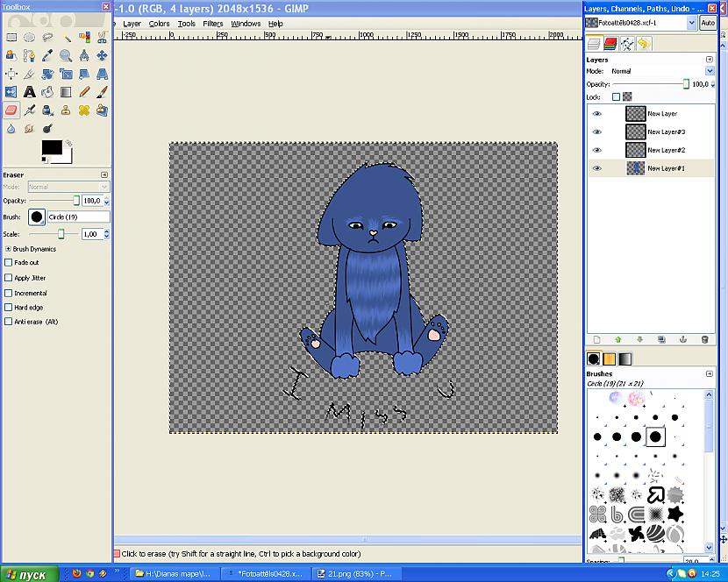Click the black foreground color swatch

click(x=52, y=147)
